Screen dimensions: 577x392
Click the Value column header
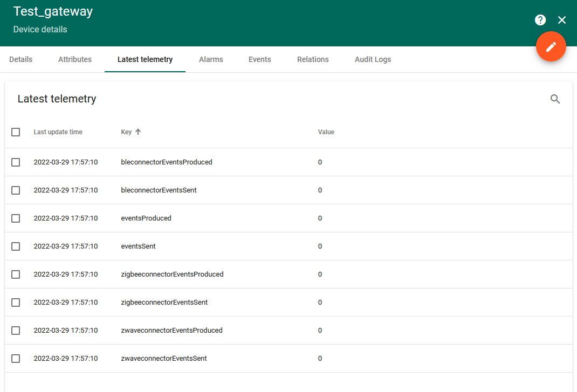click(x=326, y=132)
